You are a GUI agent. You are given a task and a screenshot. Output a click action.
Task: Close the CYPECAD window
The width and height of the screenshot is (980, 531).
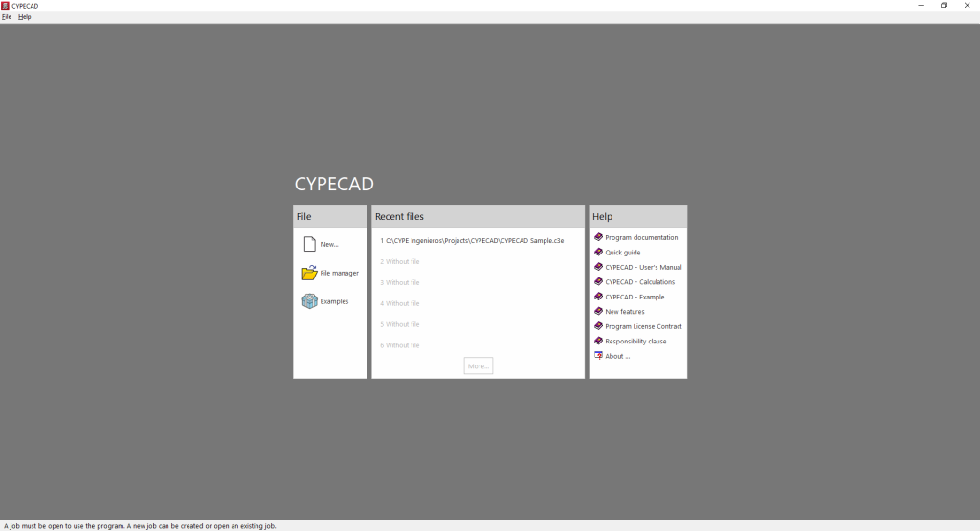(967, 5)
